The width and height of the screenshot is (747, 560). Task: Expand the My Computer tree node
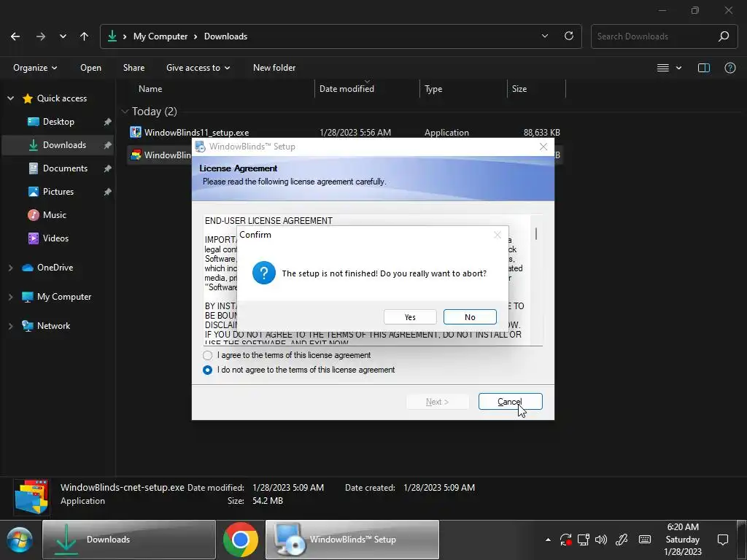pos(10,297)
